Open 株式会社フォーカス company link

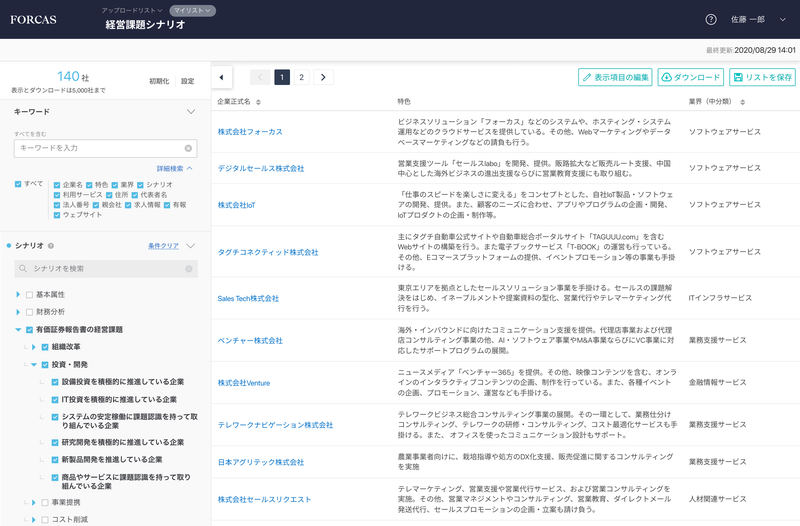coord(250,132)
